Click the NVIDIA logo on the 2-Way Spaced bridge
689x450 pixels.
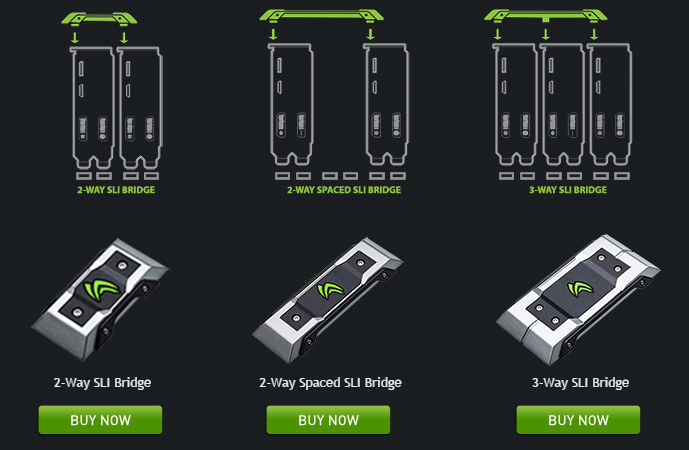point(330,290)
